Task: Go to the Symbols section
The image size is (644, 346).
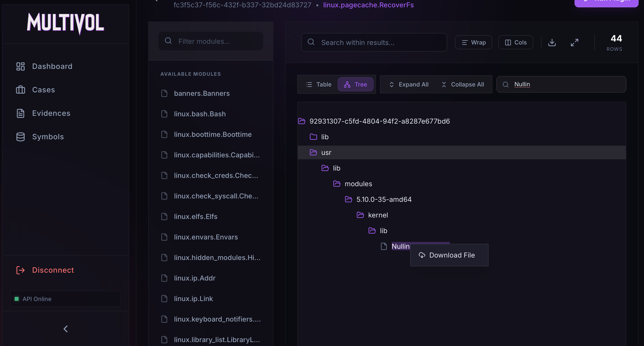Action: point(48,137)
